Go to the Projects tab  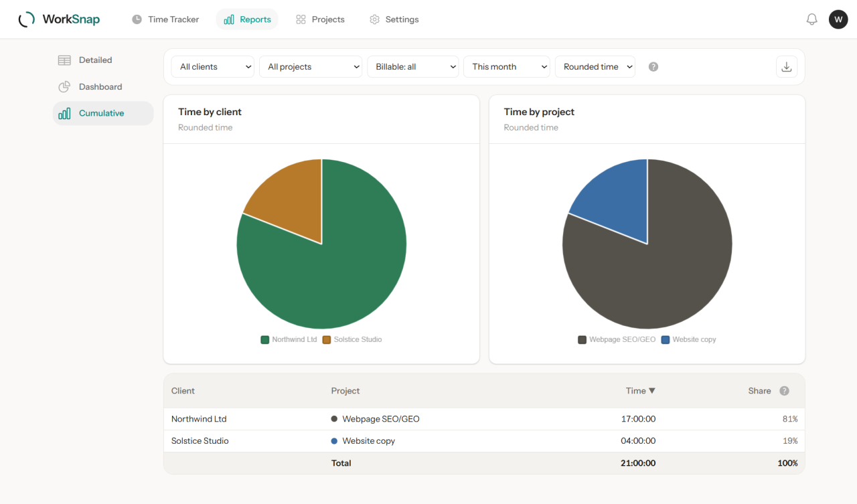point(320,19)
